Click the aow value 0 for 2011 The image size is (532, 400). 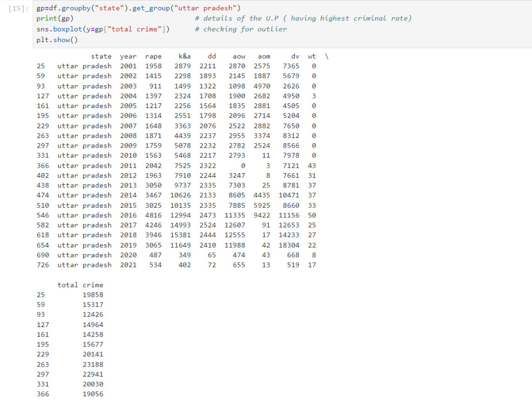pyautogui.click(x=243, y=165)
